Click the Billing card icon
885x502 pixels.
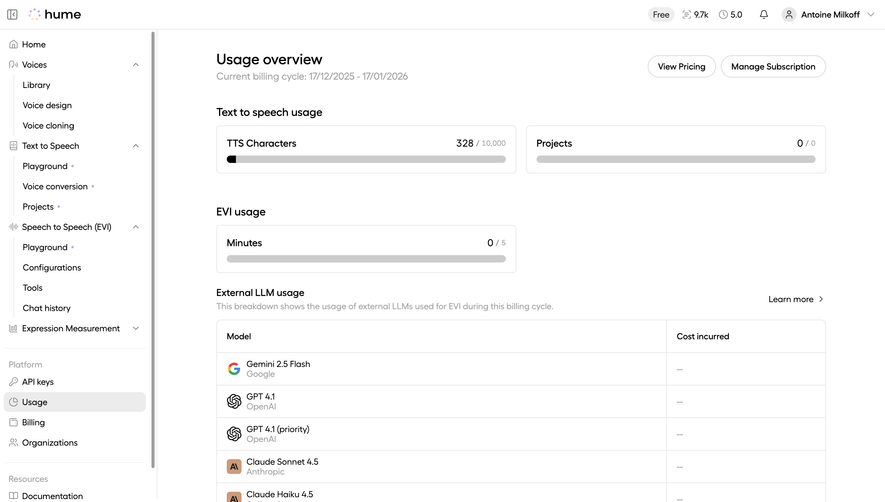pyautogui.click(x=14, y=422)
